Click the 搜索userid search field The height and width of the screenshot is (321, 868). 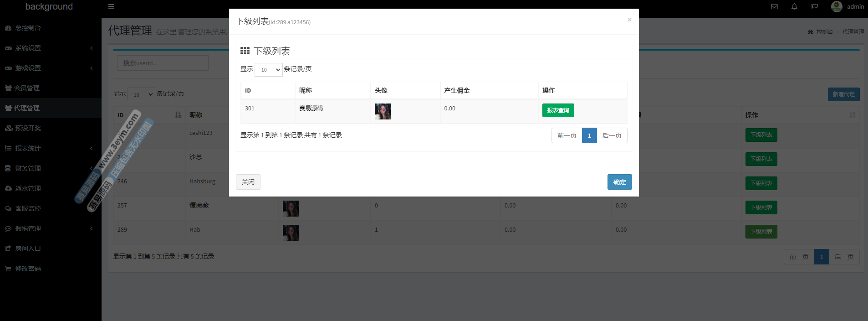coord(163,63)
